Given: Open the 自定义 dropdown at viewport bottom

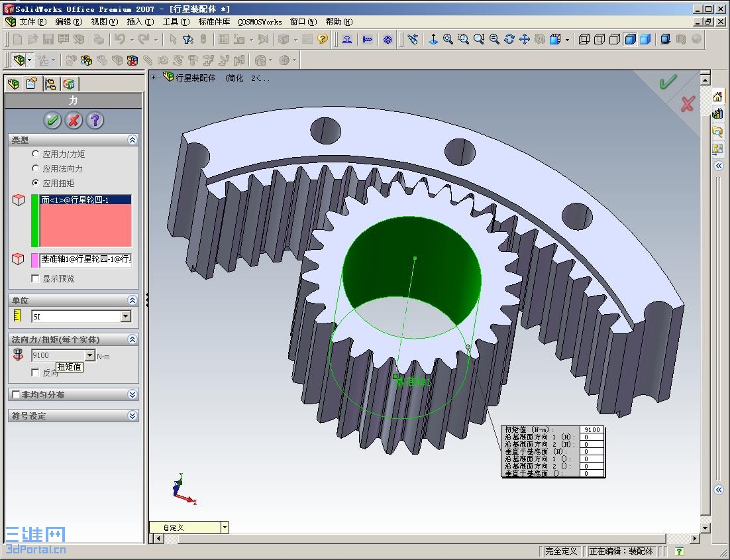Looking at the screenshot, I should point(225,528).
